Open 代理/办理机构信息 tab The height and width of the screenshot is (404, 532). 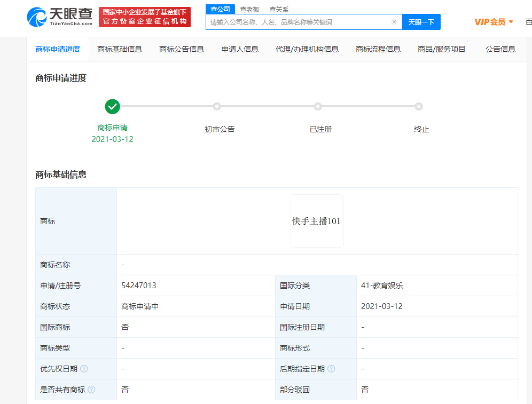coord(307,49)
